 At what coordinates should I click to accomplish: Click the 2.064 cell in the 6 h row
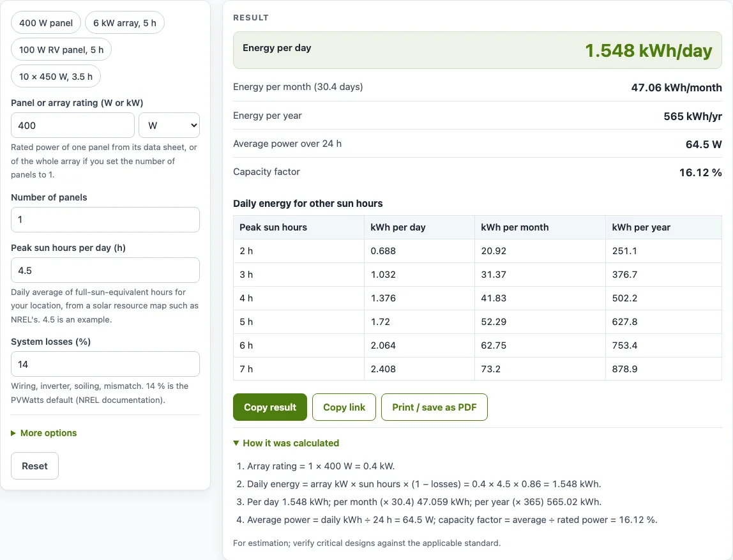(x=419, y=345)
